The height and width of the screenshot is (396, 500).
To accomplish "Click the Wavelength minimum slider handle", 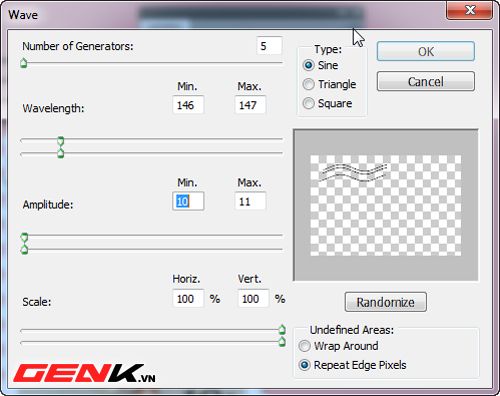I will (61, 141).
